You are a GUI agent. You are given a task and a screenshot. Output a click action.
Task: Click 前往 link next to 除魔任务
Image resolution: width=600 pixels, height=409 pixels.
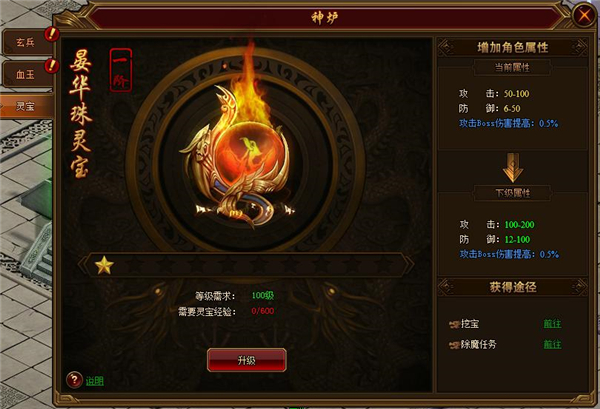pyautogui.click(x=552, y=344)
